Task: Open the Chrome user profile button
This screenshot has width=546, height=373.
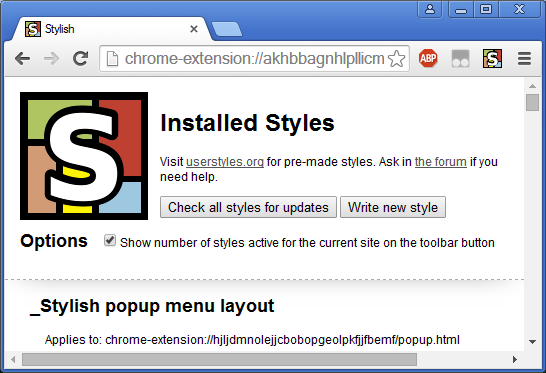Action: (x=430, y=9)
